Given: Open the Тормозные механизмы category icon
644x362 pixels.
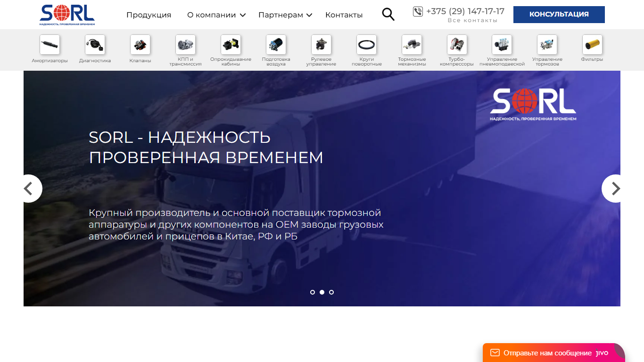Looking at the screenshot, I should point(412,45).
